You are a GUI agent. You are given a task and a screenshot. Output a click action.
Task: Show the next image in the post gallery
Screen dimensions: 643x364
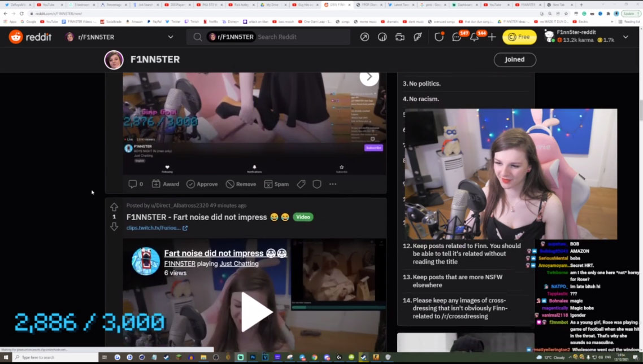(x=369, y=77)
